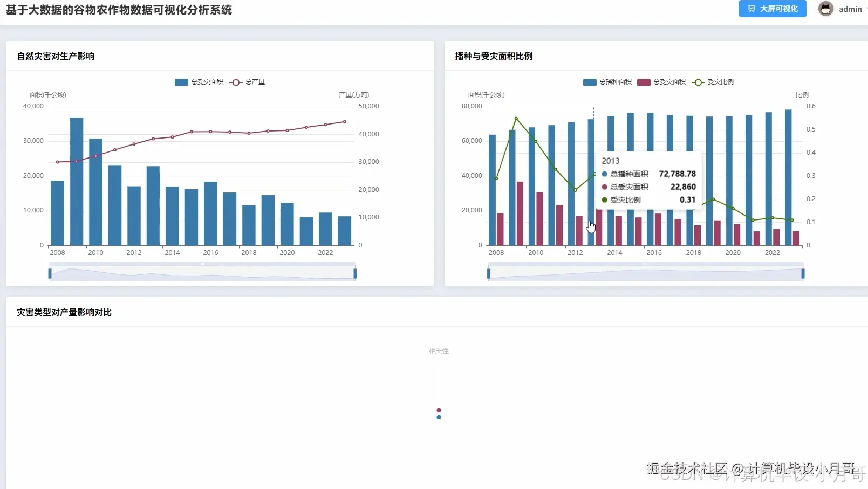Click the tallest 2009 bar in 自然灾害对生产影响 chart

coord(77,181)
